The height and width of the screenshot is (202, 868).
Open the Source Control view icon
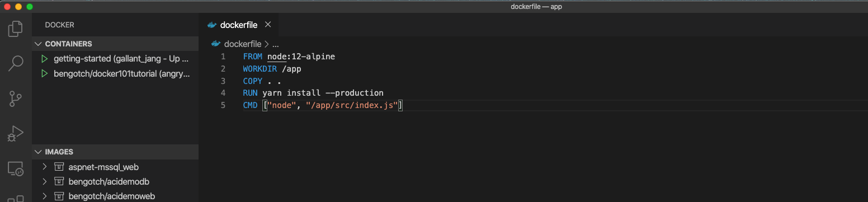(16, 99)
